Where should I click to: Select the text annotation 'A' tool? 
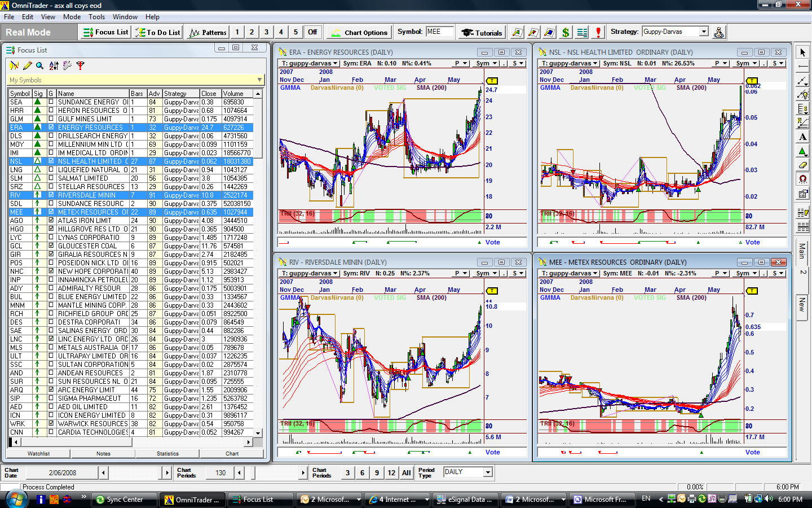tap(802, 137)
